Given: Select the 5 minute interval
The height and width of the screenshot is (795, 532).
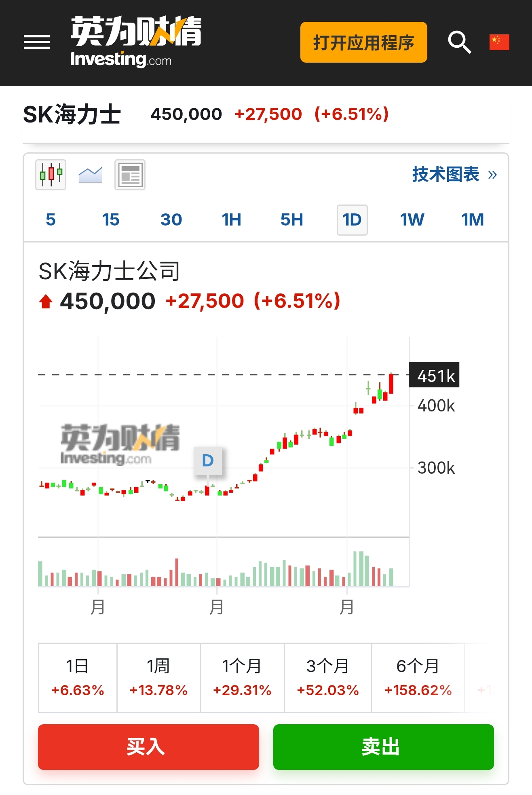Looking at the screenshot, I should pos(51,220).
